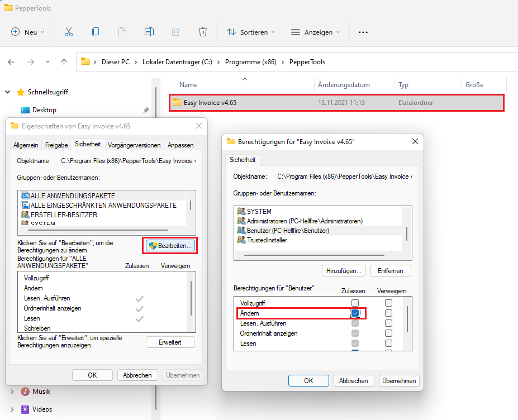Check Ändern Verweigern checkbox

pos(388,313)
